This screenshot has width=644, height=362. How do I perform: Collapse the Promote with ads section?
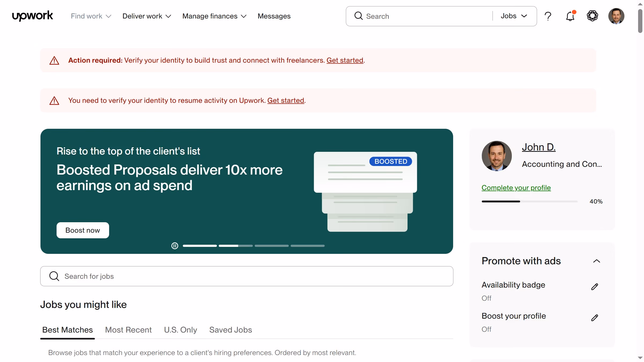tap(597, 261)
